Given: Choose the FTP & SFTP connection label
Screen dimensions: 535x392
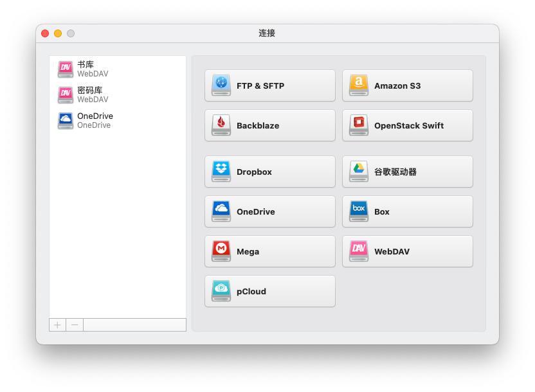Looking at the screenshot, I should [x=260, y=86].
